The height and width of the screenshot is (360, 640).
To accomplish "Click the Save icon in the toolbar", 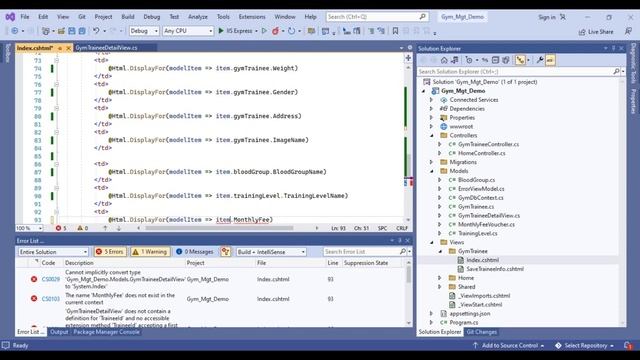I will tap(72, 31).
